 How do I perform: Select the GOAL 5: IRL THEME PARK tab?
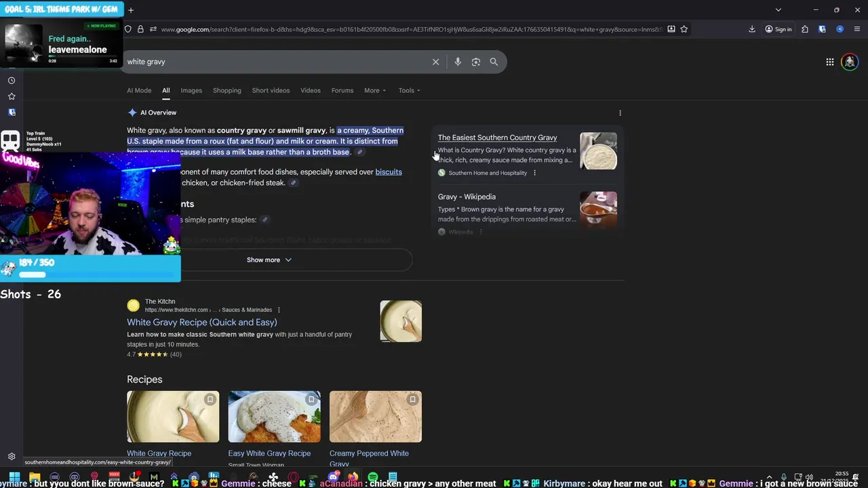pos(61,9)
